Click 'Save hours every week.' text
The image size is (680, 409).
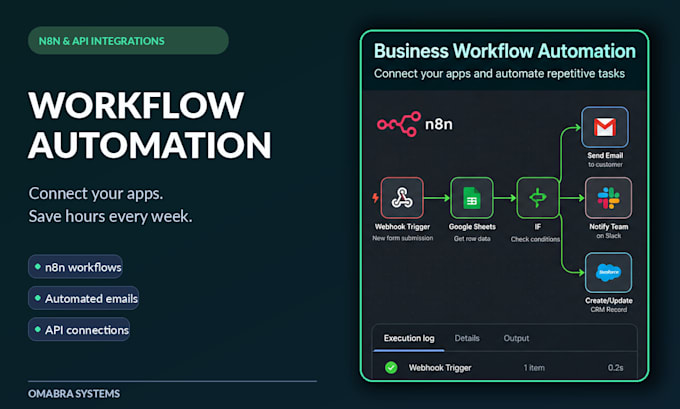(x=110, y=216)
